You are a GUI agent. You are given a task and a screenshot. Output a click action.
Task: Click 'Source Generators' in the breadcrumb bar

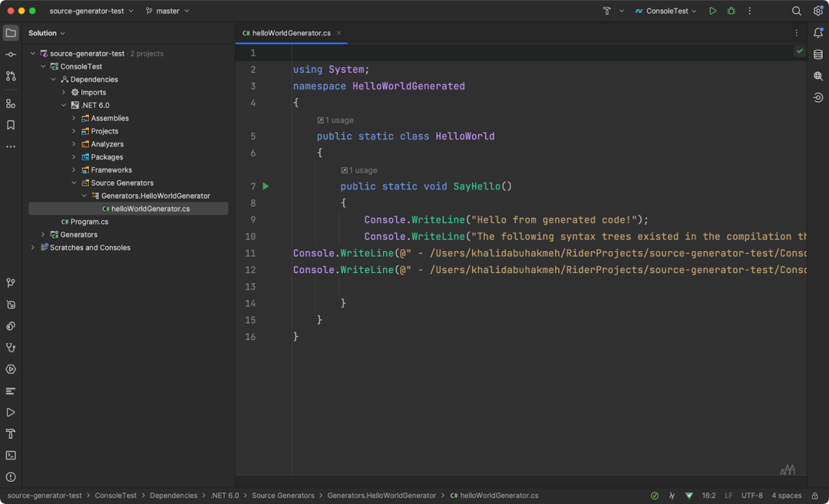click(282, 496)
